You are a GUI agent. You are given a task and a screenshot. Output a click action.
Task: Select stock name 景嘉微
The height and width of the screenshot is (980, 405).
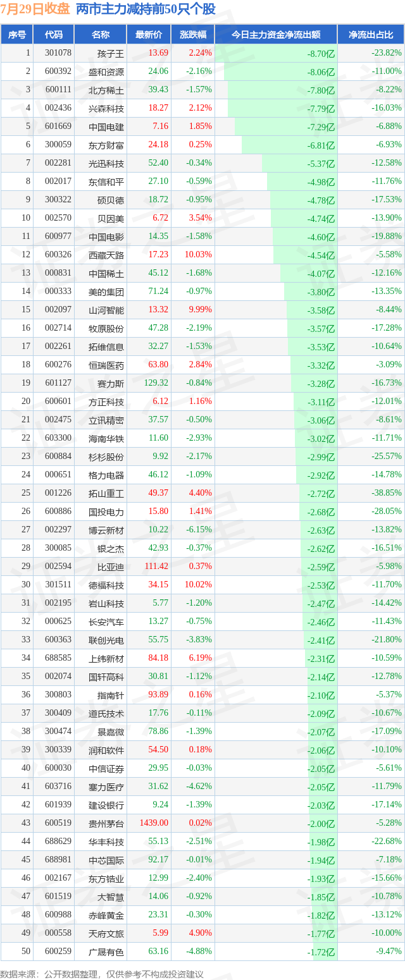111,732
